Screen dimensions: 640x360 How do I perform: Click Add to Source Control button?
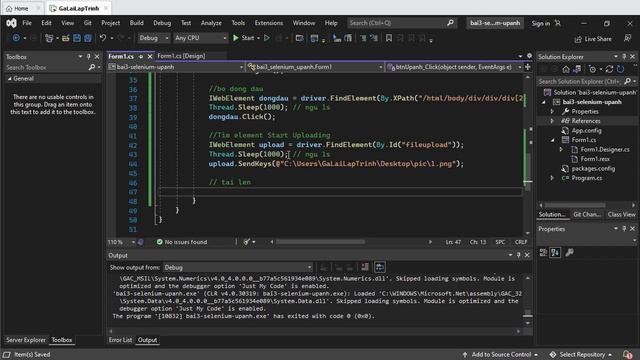501,354
